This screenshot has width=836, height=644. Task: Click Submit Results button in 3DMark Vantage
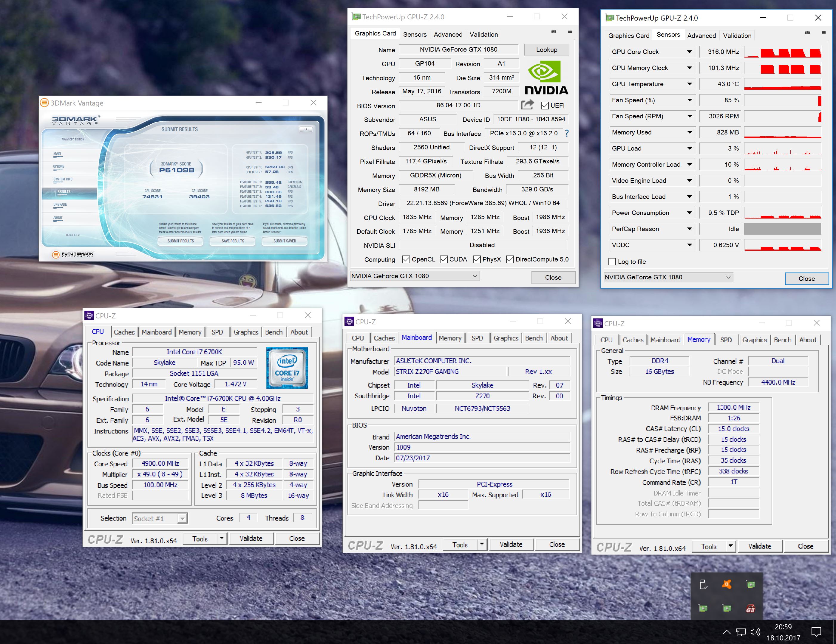pos(181,241)
